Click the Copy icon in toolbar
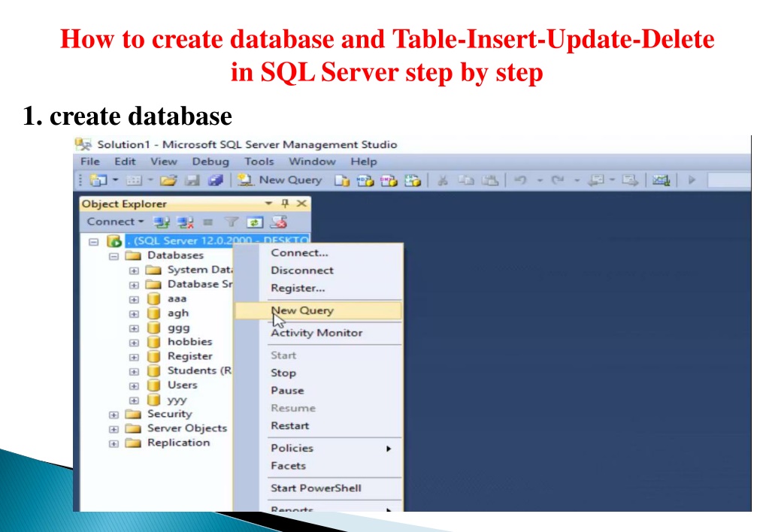The width and height of the screenshot is (769, 532). click(466, 180)
